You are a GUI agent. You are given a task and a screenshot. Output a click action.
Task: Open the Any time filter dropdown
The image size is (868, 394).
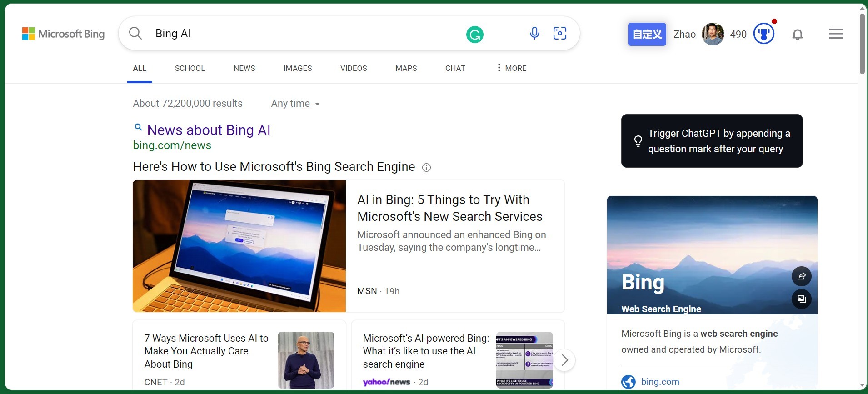point(295,104)
